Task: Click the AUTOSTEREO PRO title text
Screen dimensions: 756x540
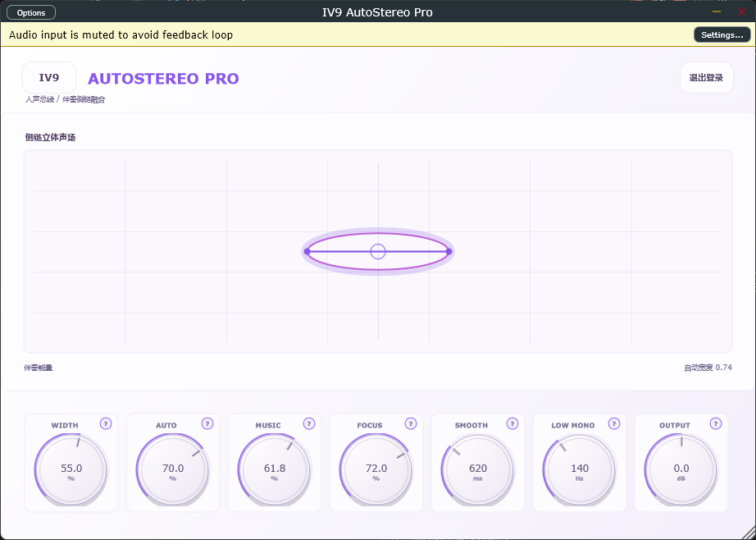Action: (163, 79)
